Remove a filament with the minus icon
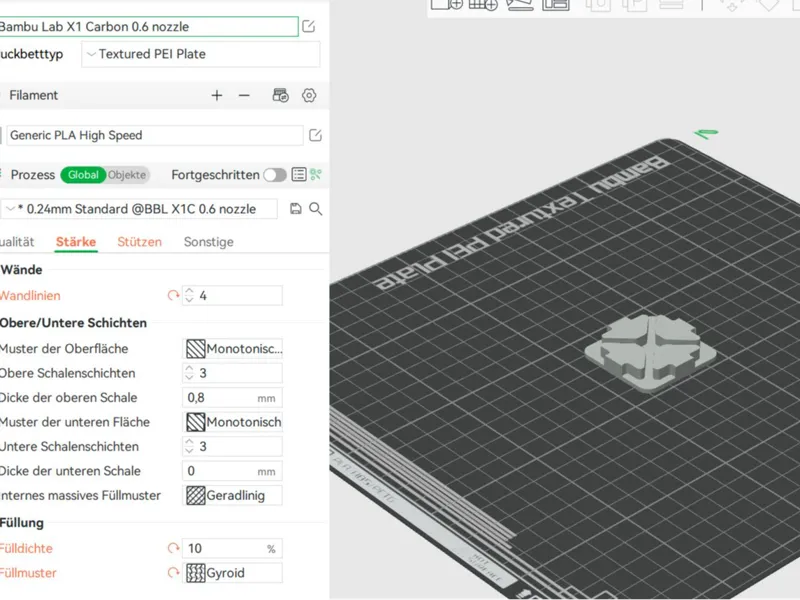 (244, 95)
